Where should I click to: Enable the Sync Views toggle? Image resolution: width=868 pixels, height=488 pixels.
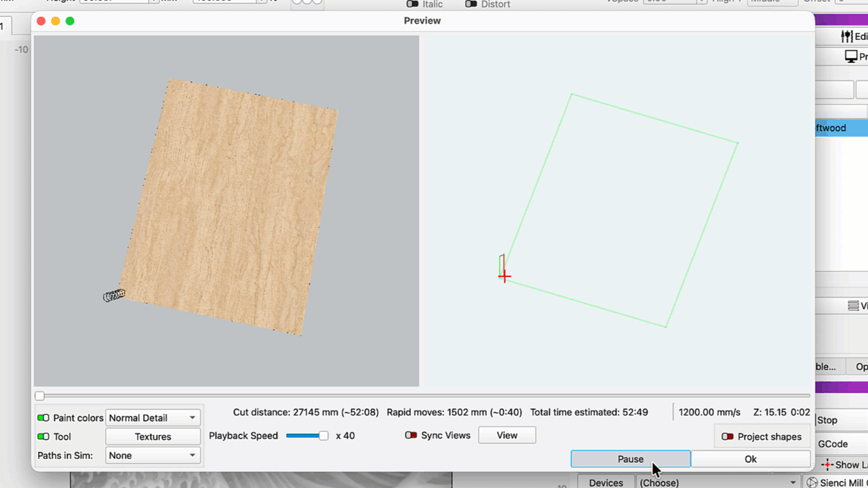click(x=411, y=435)
